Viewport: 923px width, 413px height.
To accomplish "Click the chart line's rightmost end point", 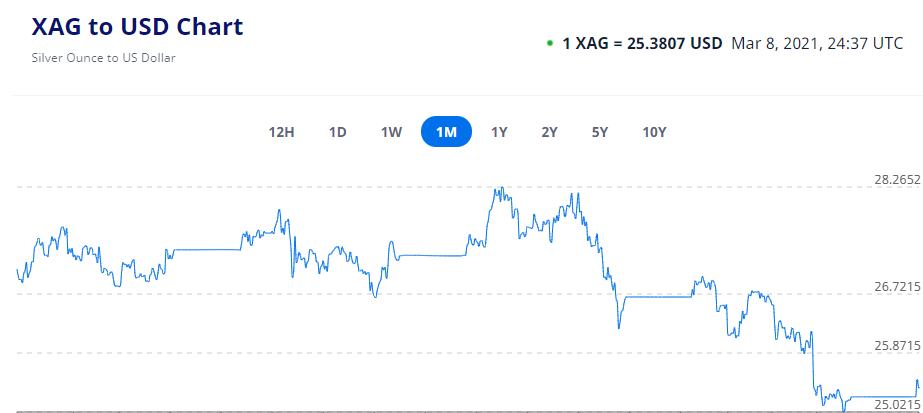I will tap(918, 388).
